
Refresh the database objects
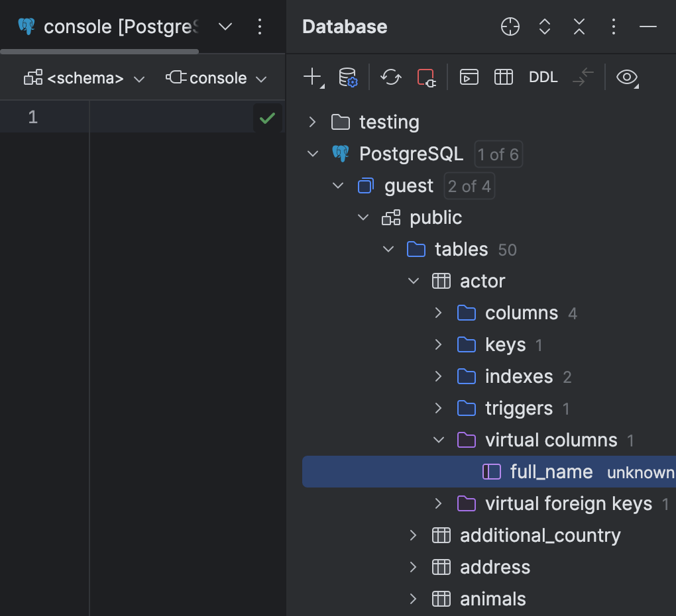390,77
